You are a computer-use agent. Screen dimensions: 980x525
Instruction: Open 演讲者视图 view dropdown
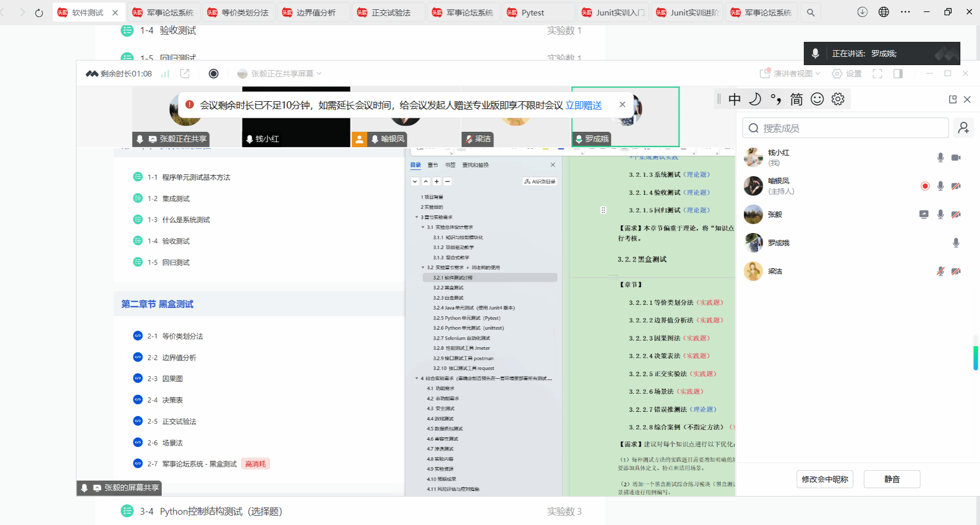click(790, 74)
